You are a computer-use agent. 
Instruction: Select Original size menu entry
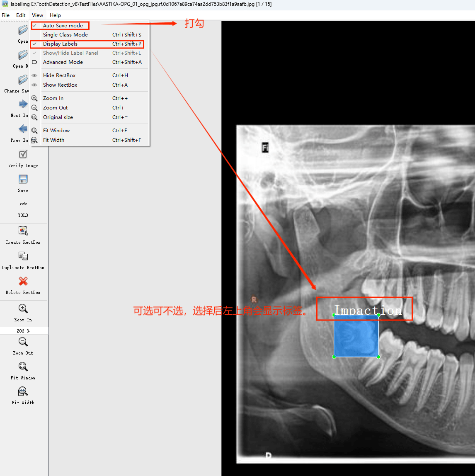point(90,117)
